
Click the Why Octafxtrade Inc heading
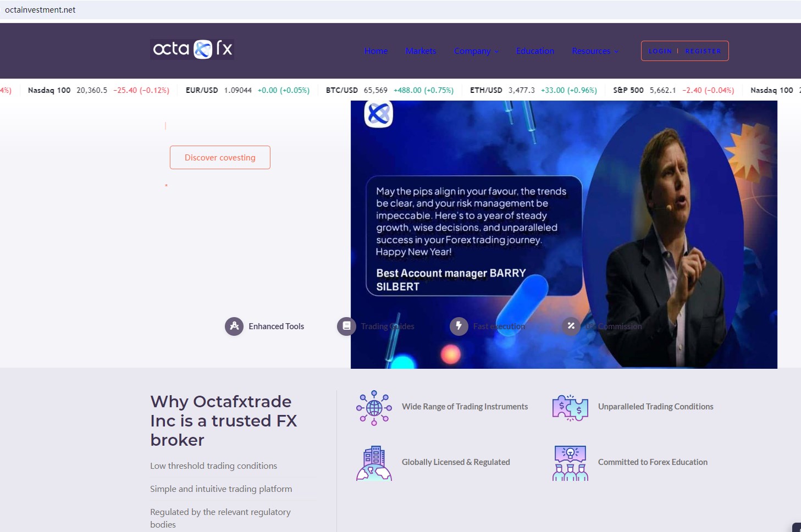(224, 421)
